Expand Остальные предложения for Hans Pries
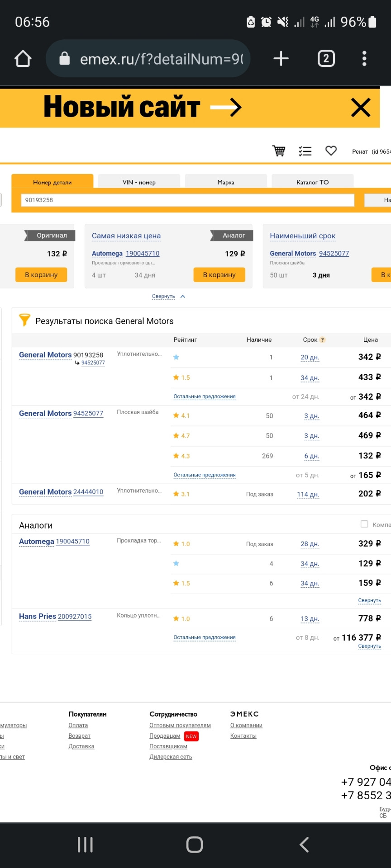The image size is (391, 868). 205,637
